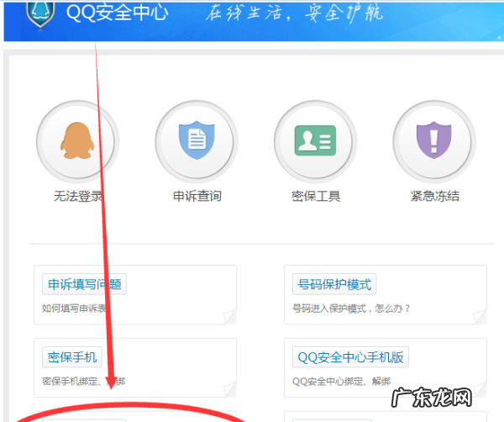504x422 pixels.
Task: Click the QQ安全中心 header title
Action: click(x=117, y=13)
